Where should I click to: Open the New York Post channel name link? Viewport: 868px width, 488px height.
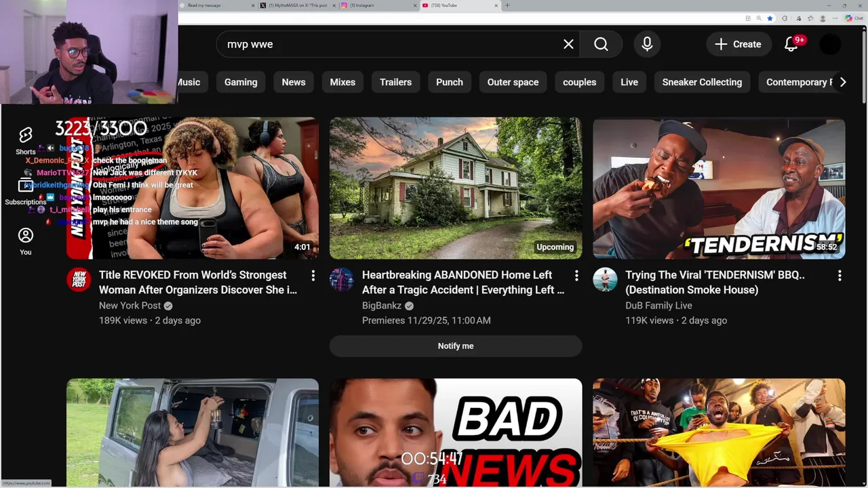[x=130, y=306]
